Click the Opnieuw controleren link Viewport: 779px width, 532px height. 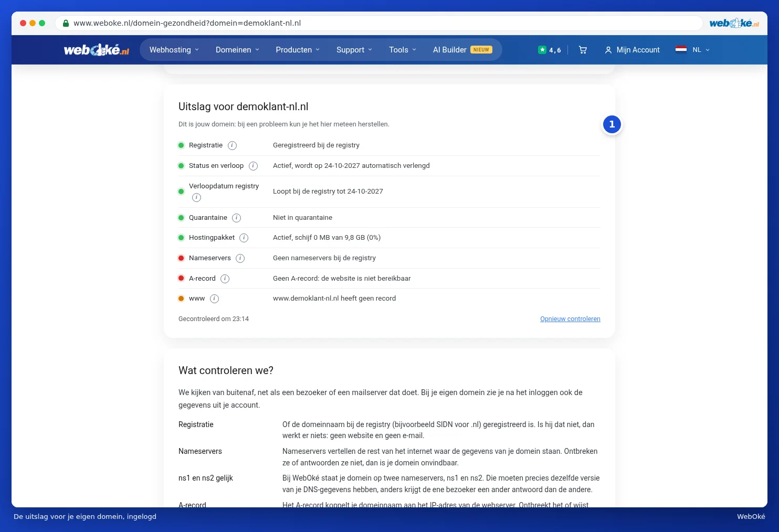570,319
